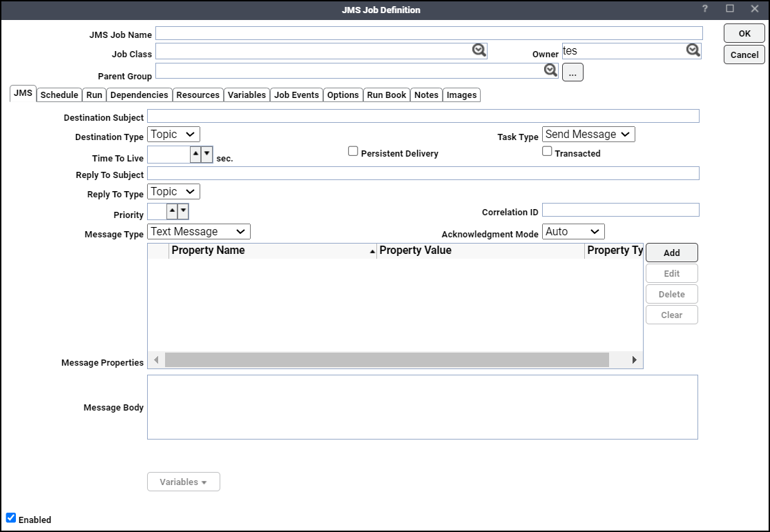
Task: Open the Owner lookup search icon
Action: [693, 50]
